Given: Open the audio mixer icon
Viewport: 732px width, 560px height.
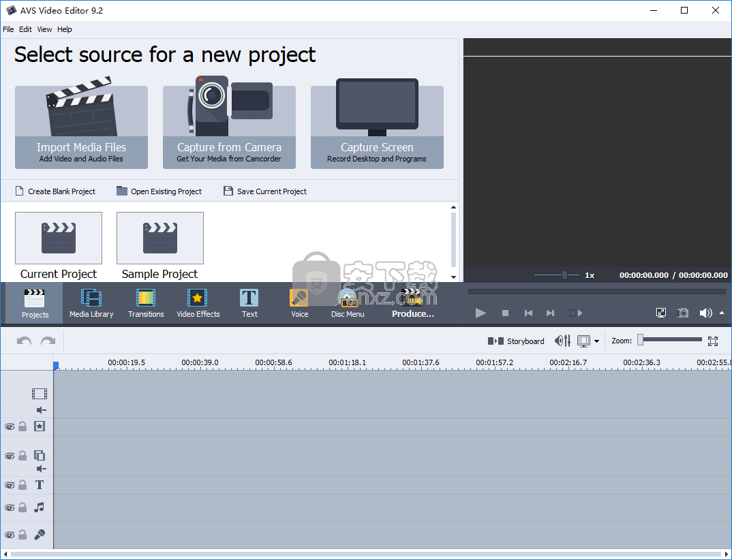Looking at the screenshot, I should pos(562,341).
